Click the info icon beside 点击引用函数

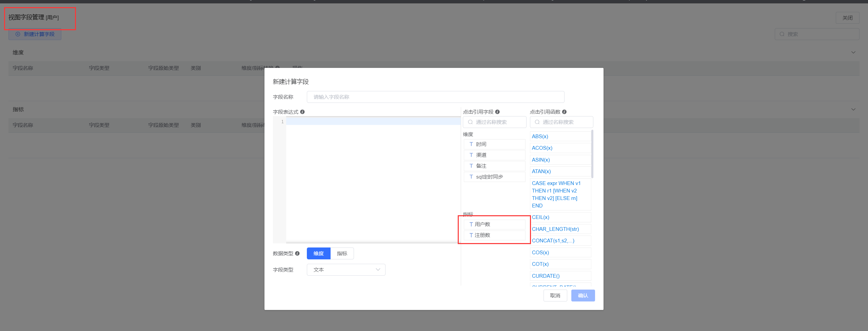[x=564, y=112]
